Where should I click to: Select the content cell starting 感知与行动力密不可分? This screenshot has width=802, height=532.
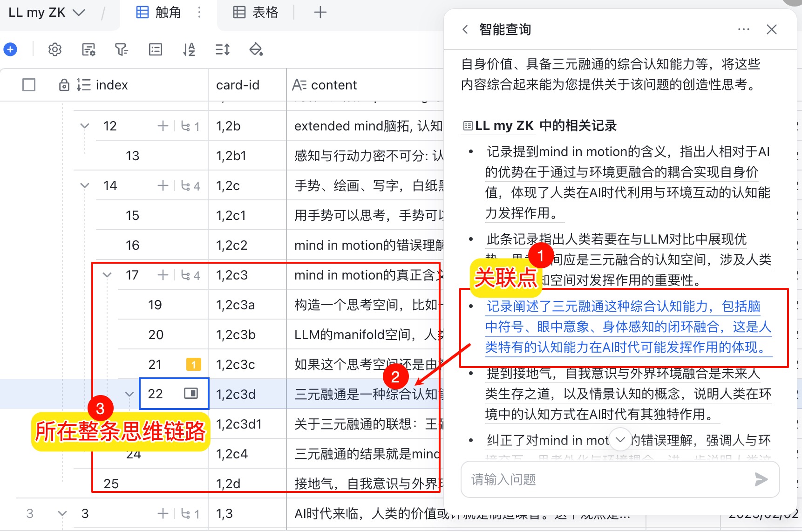366,156
